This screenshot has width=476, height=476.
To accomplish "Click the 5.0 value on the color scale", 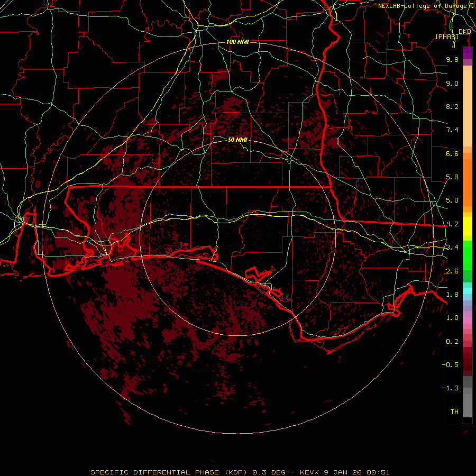I will [452, 200].
